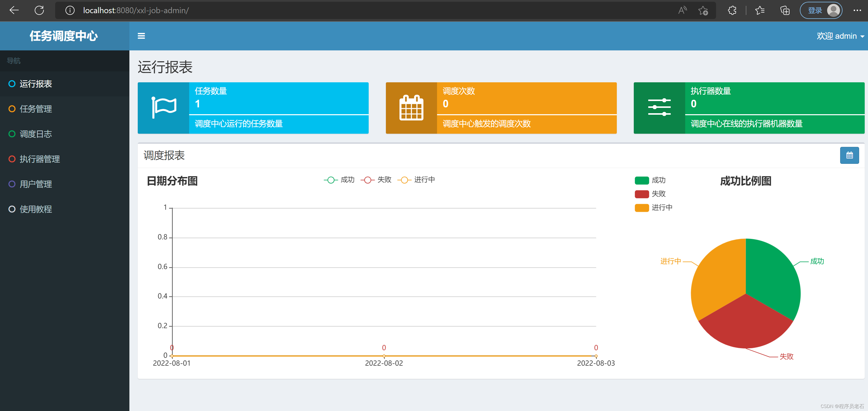
Task: Open browser settings ellipsis menu
Action: 857,10
